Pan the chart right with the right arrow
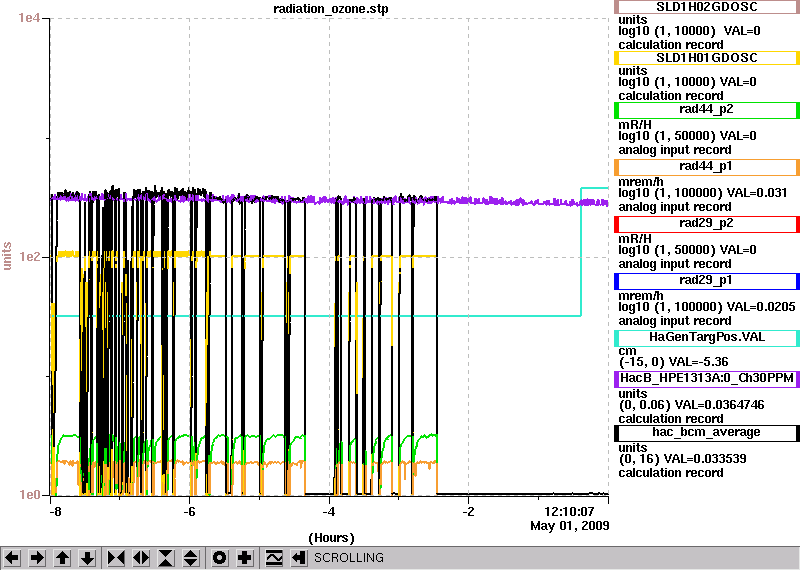The width and height of the screenshot is (800, 570). (37, 558)
